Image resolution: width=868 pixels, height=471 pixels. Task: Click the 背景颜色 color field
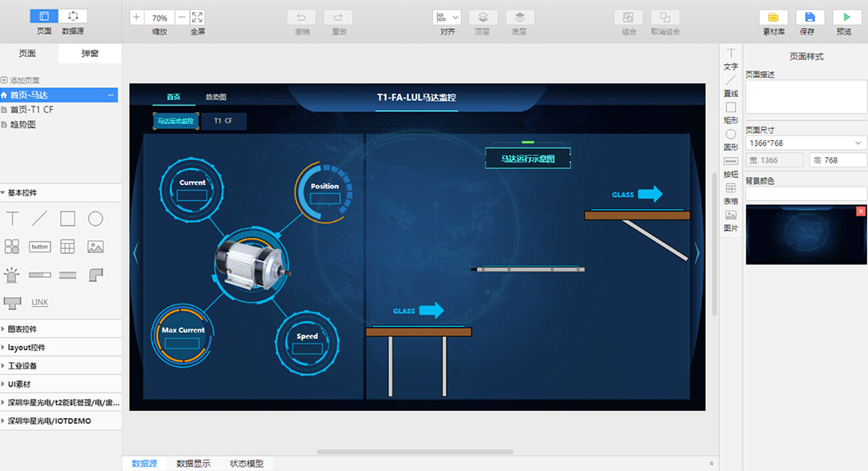[806, 194]
